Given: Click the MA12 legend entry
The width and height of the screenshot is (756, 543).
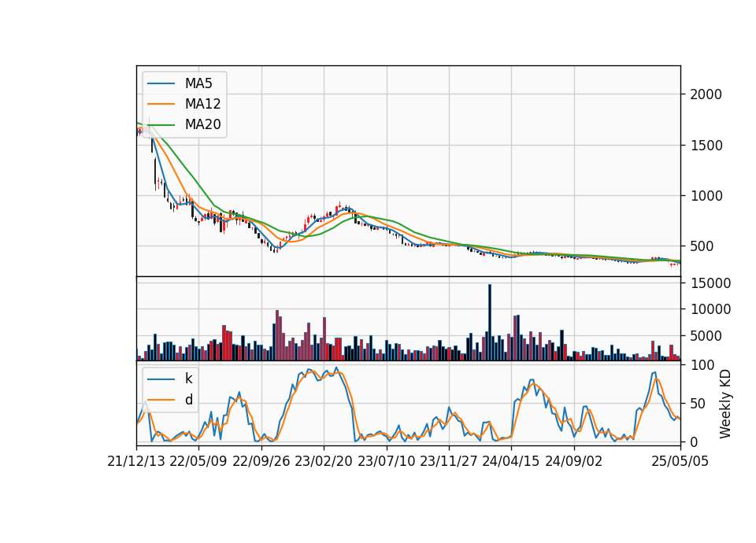Looking at the screenshot, I should pos(184,104).
